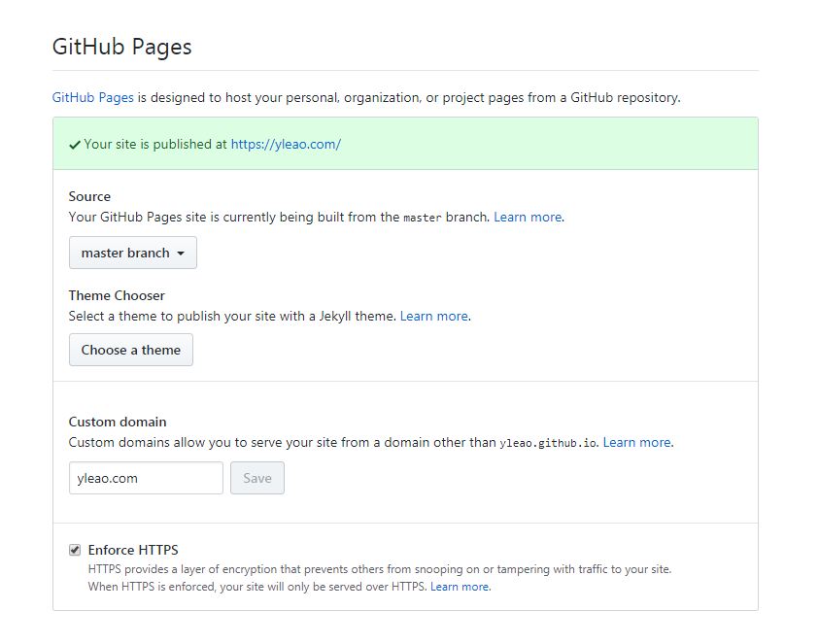Click the GitHub Pages page heading
Screen dimensions: 819x644
point(122,47)
